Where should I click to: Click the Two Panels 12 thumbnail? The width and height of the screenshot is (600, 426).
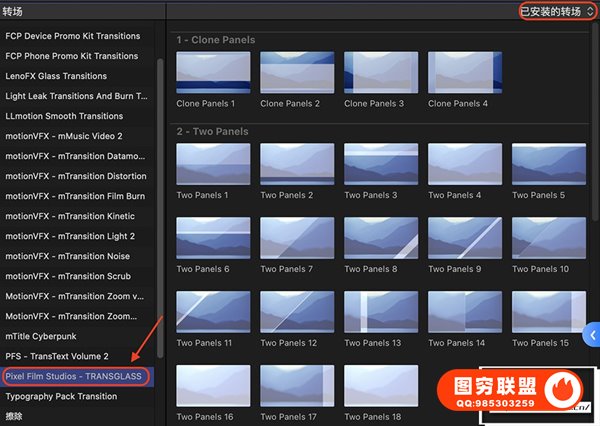(297, 312)
